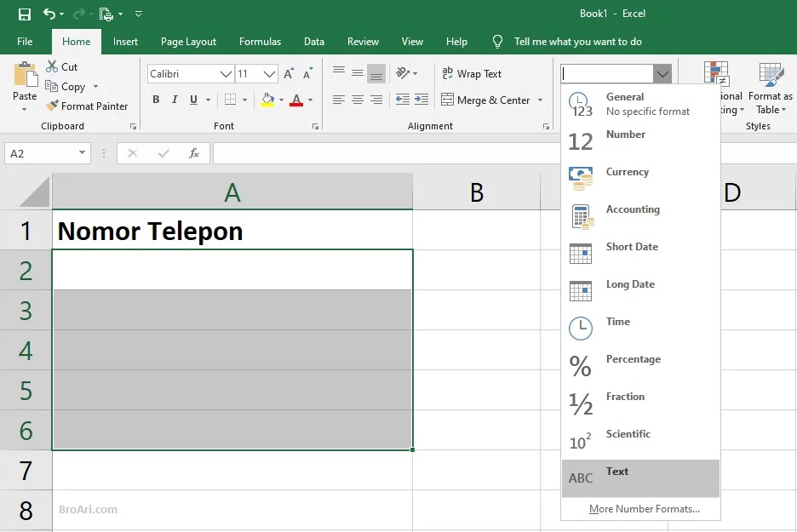This screenshot has width=797, height=532.
Task: Switch to the Formulas tab
Action: point(260,42)
